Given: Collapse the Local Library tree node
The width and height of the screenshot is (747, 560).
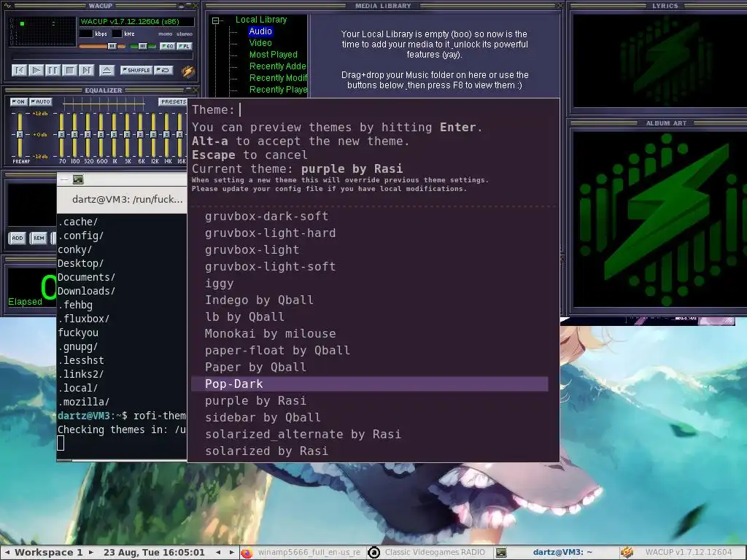Looking at the screenshot, I should (215, 20).
